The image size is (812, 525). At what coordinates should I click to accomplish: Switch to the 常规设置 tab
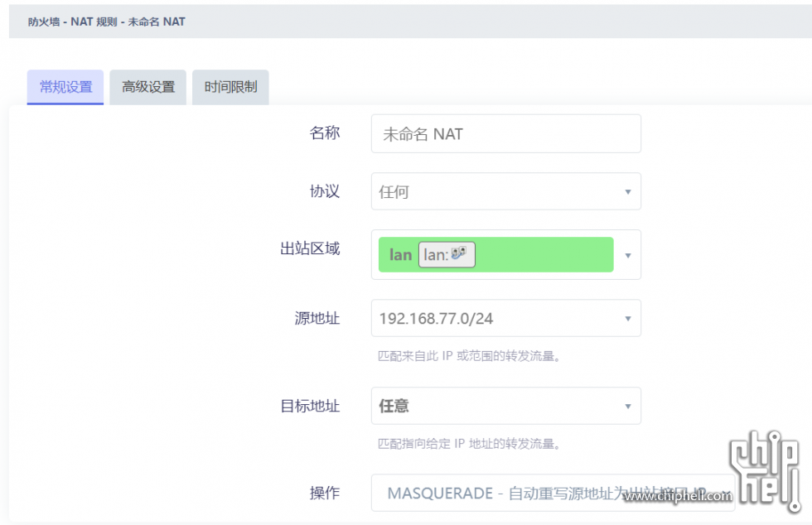coord(65,87)
